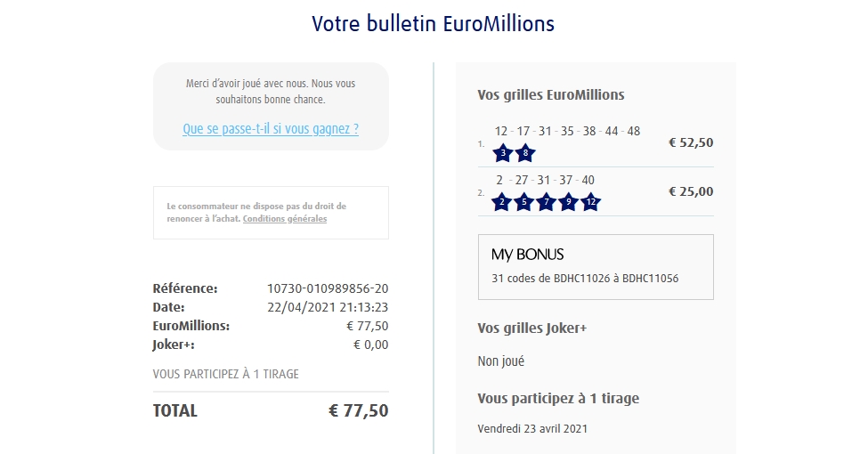Open the Conditions générales link
Image resolution: width=868 pixels, height=454 pixels.
(x=284, y=219)
